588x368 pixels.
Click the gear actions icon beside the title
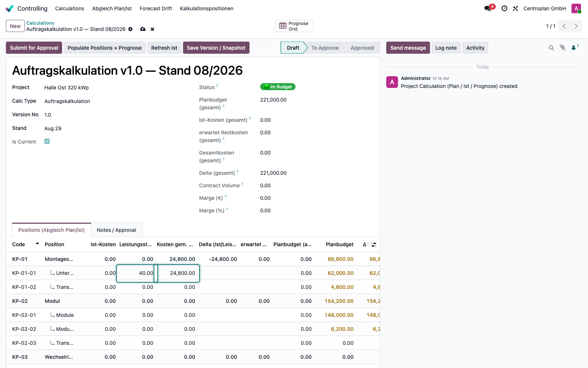130,29
